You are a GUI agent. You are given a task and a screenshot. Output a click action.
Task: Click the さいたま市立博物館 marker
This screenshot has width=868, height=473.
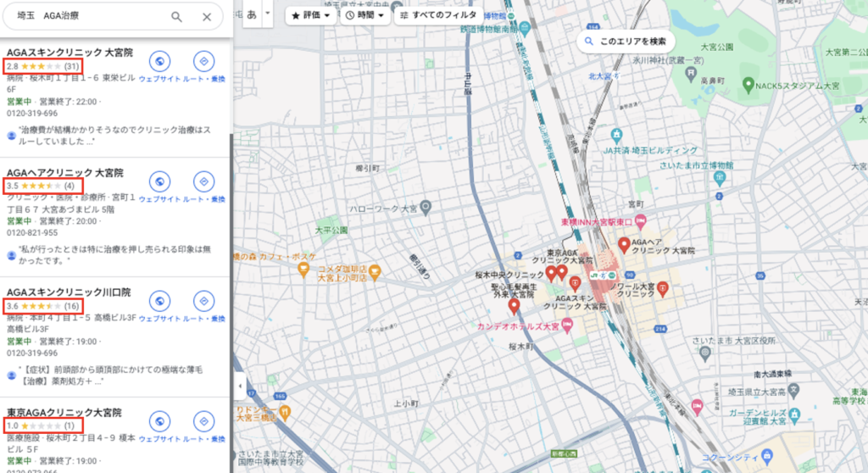[x=719, y=178]
